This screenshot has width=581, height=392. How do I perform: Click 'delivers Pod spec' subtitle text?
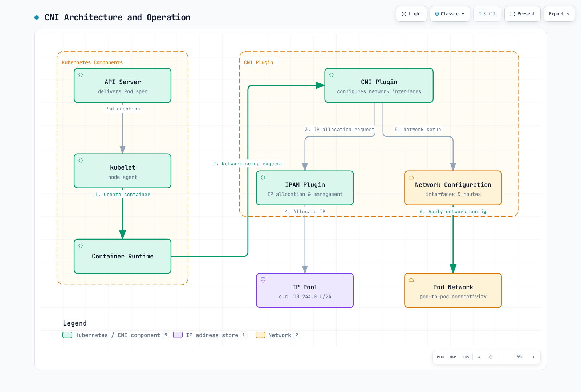pyautogui.click(x=122, y=91)
